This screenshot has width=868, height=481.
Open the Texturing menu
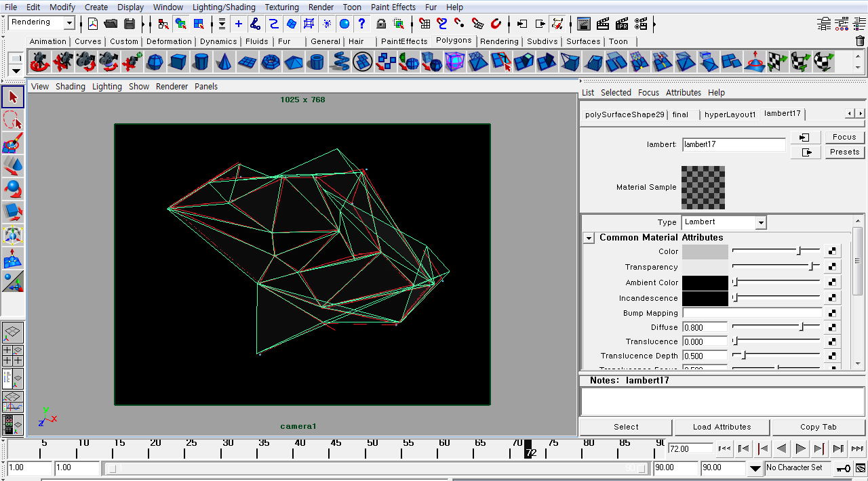[281, 7]
